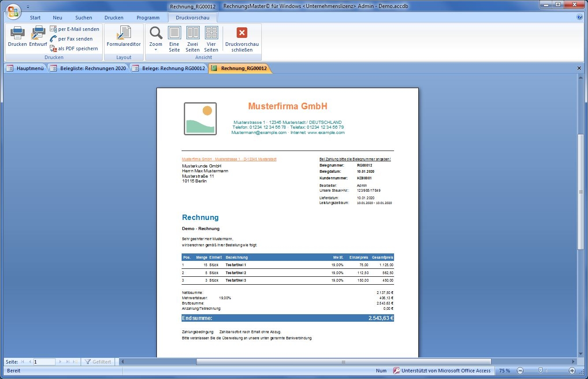Click the vertical scrollbar thumb
Image resolution: width=588 pixels, height=379 pixels.
click(x=581, y=192)
